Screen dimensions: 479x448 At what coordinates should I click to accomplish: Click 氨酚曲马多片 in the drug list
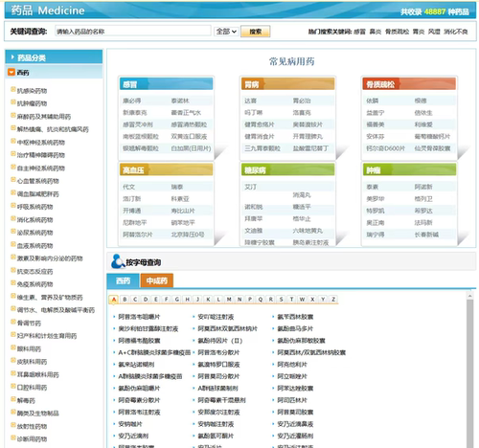(295, 328)
